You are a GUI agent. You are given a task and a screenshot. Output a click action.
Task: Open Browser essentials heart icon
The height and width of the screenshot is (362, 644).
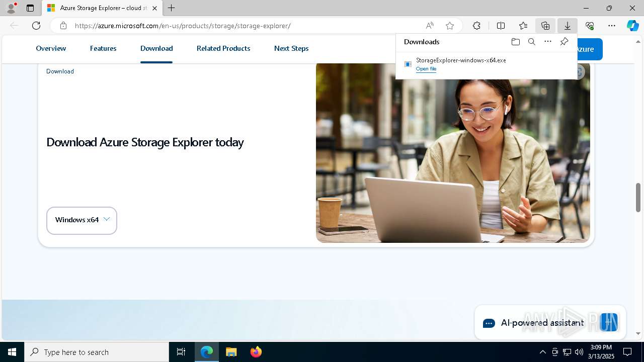coord(590,26)
